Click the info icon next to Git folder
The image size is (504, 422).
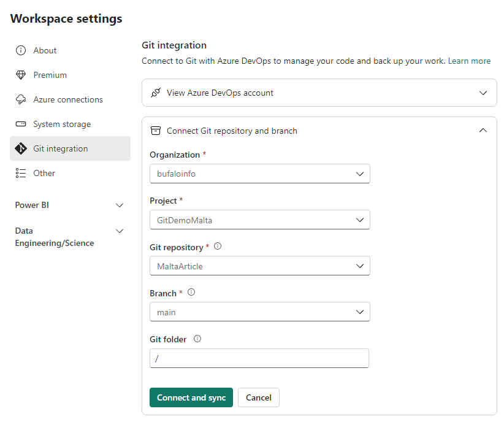[197, 339]
